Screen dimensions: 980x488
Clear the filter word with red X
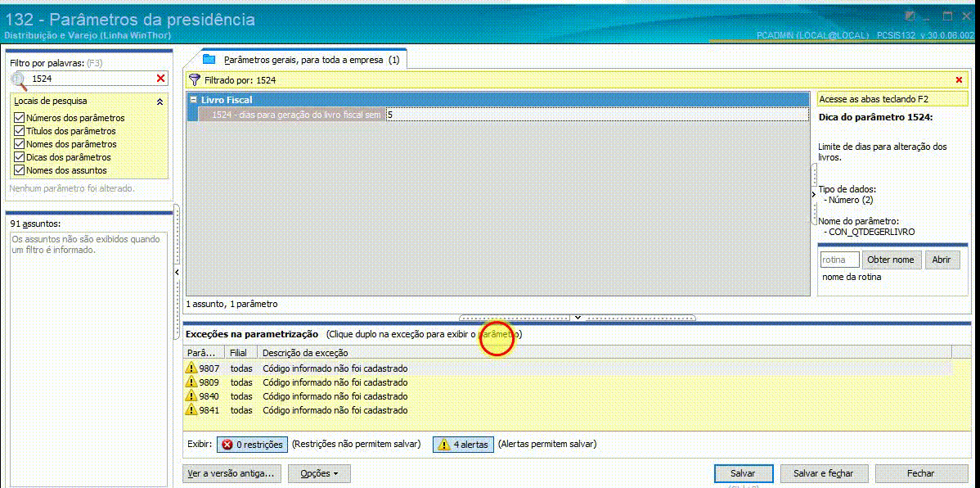click(160, 79)
